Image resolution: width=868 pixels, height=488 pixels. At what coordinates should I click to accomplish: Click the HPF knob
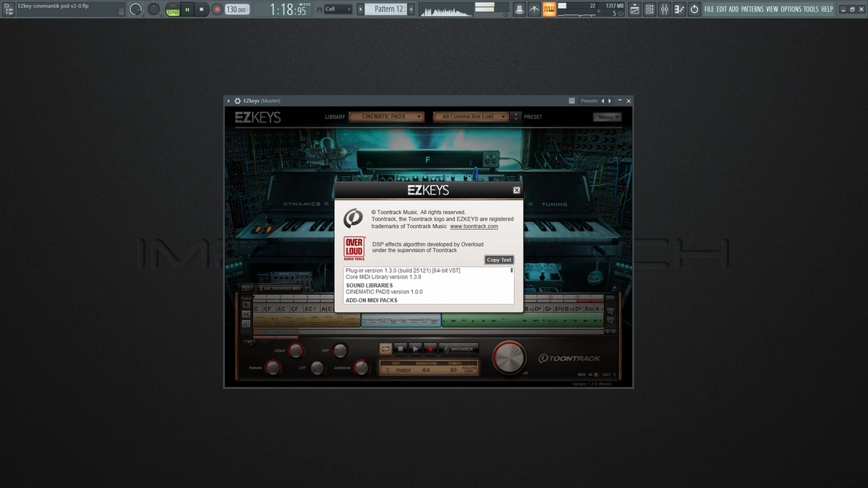pyautogui.click(x=339, y=351)
